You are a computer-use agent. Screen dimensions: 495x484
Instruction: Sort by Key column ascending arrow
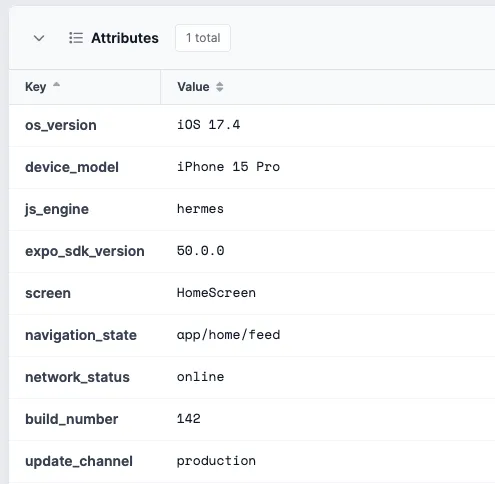[56, 85]
